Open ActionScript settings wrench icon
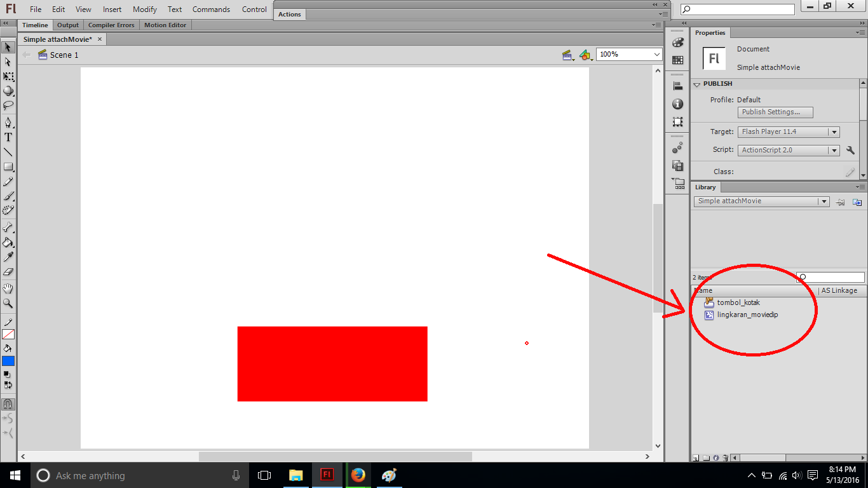Screen dimensions: 868x488 coord(850,151)
